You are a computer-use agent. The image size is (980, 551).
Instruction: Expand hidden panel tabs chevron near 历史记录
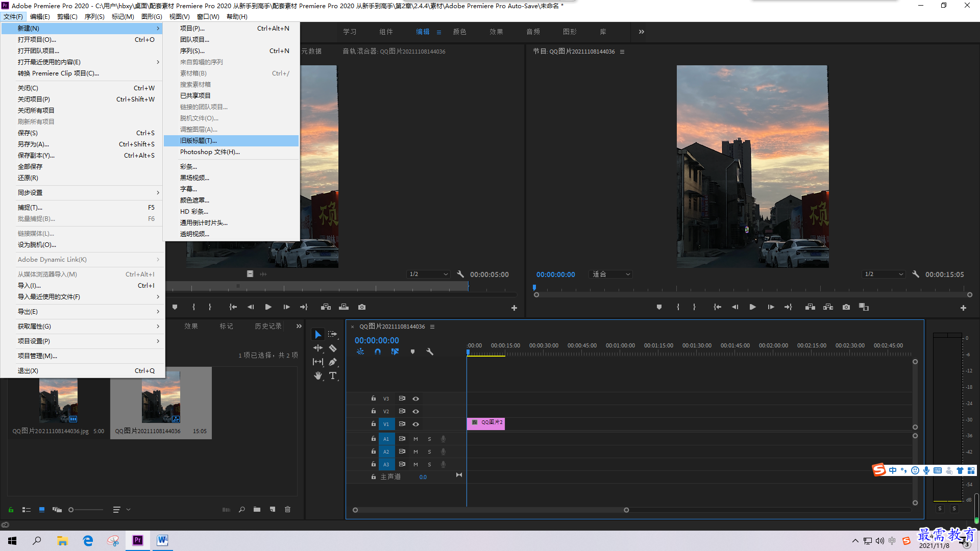[x=299, y=326]
